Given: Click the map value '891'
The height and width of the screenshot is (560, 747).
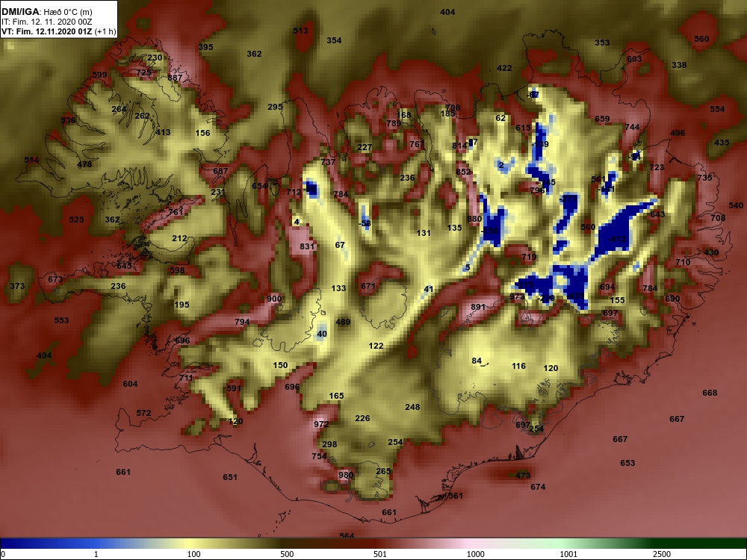Looking at the screenshot, I should click(477, 307).
